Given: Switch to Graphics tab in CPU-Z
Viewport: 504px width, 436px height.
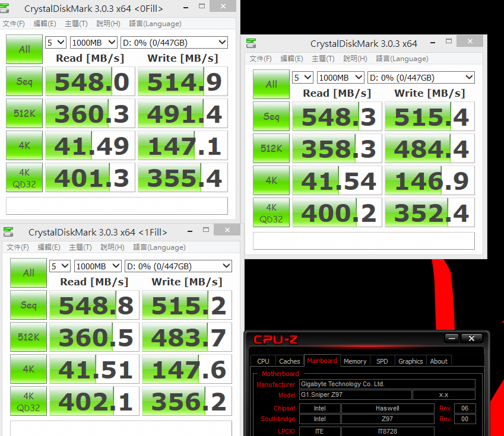Looking at the screenshot, I should coord(410,361).
